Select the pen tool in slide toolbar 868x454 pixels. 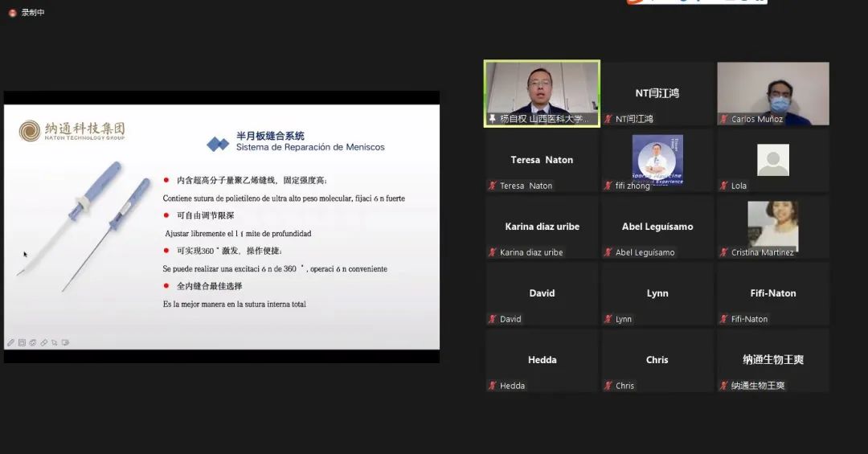(11, 343)
